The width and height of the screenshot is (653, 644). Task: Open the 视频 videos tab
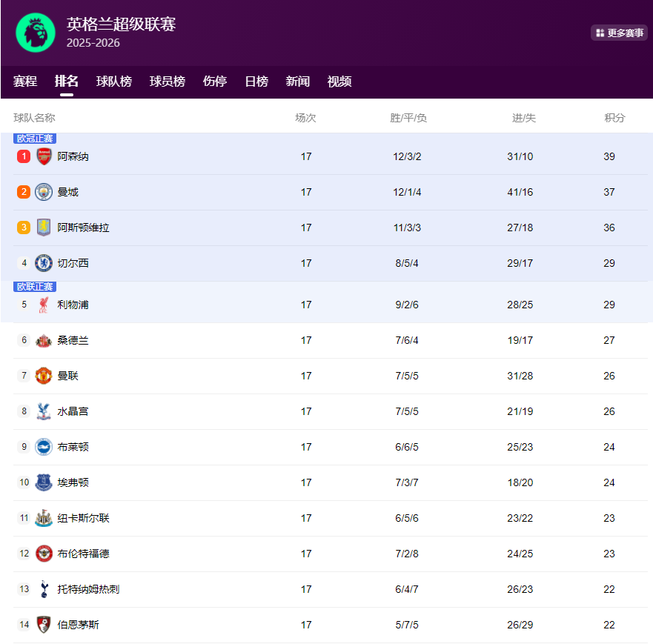(x=339, y=82)
